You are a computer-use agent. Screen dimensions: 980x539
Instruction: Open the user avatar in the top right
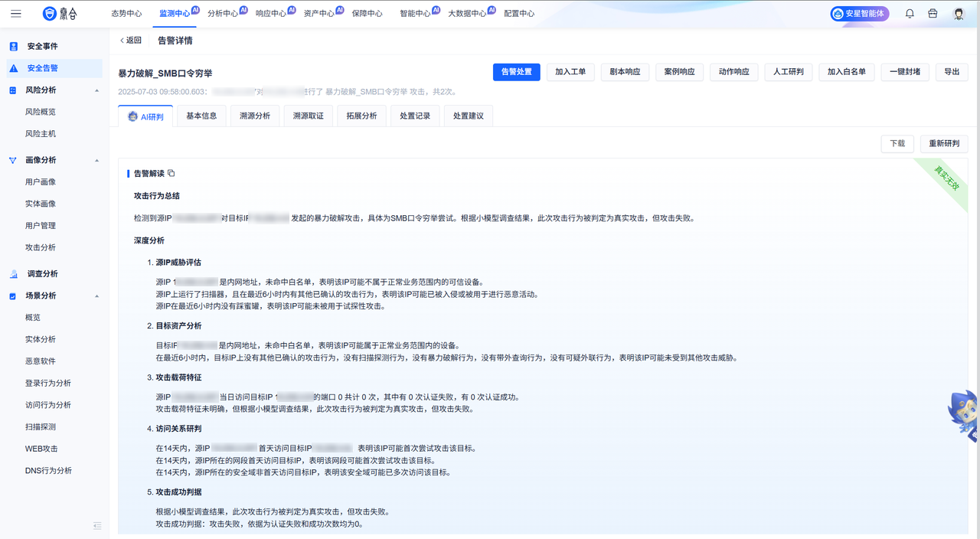pos(957,12)
